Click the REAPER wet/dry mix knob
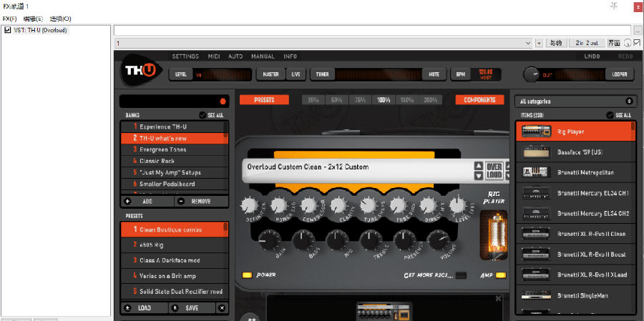This screenshot has height=321, width=644. point(628,43)
